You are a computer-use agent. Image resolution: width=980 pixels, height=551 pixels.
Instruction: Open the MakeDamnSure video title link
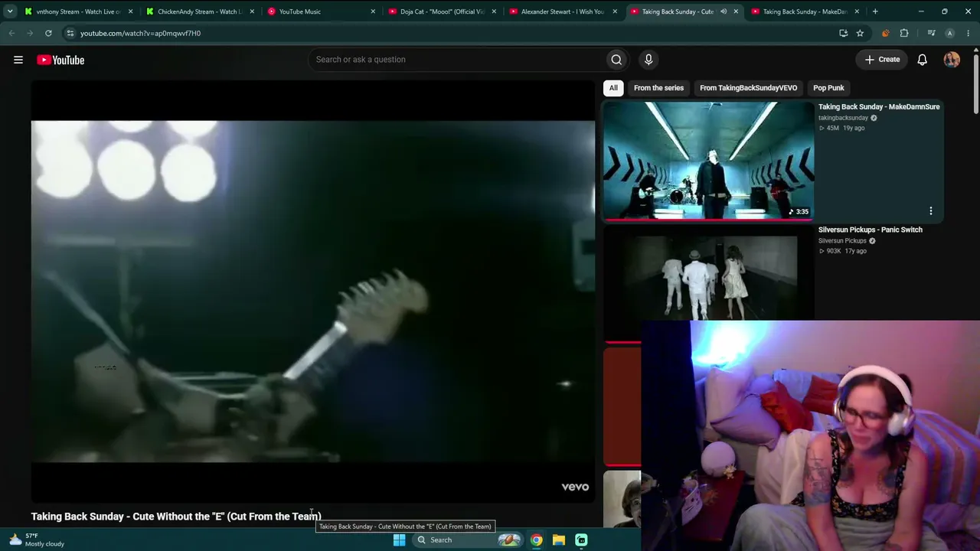879,106
